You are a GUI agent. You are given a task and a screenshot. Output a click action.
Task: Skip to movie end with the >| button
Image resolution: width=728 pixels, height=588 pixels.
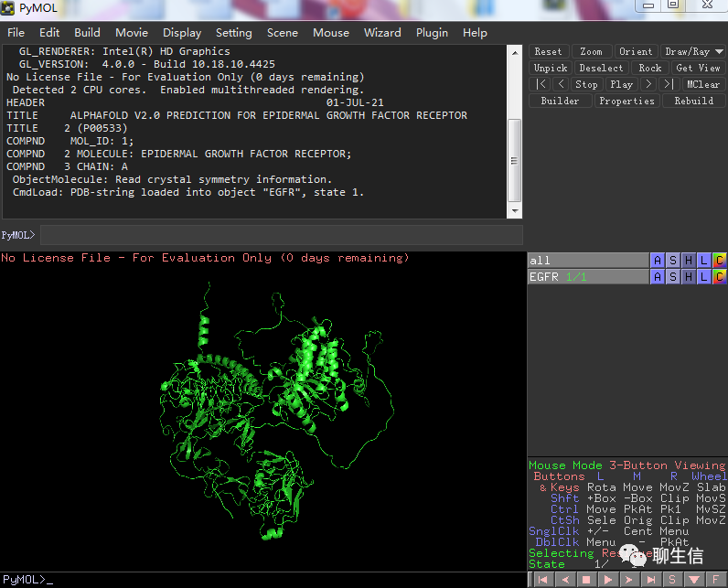669,84
